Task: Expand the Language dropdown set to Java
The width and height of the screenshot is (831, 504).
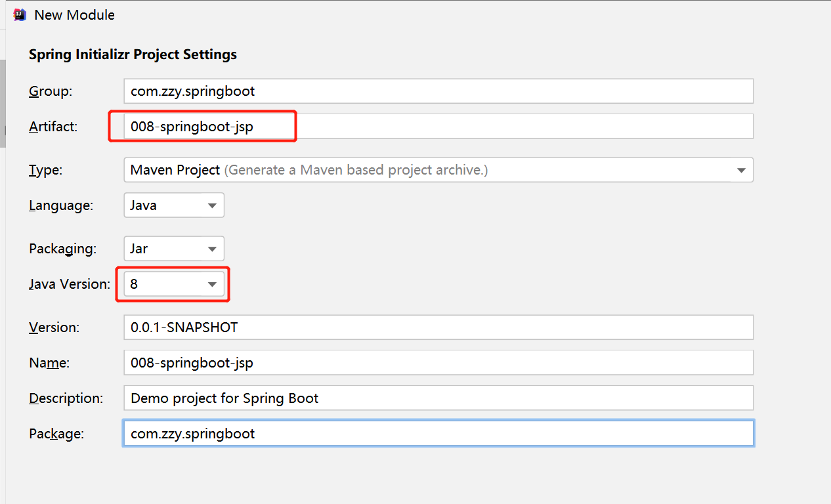Action: click(x=174, y=205)
